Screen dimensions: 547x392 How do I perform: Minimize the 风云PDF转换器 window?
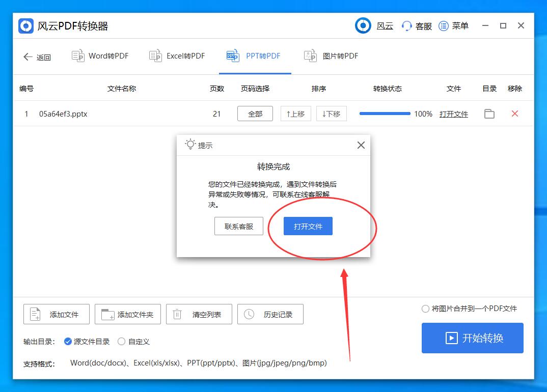coord(485,25)
